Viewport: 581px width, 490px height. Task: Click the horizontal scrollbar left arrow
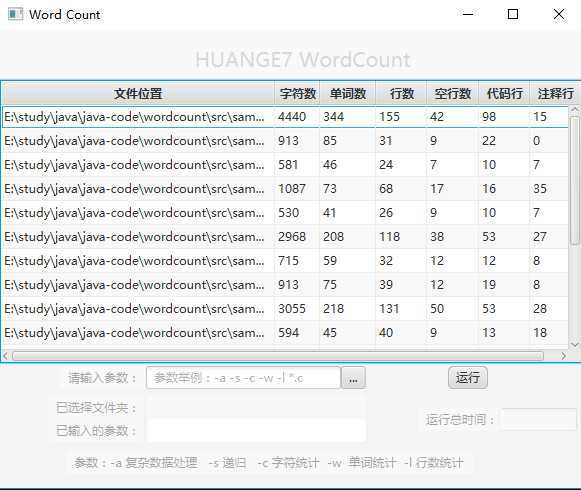pos(6,356)
